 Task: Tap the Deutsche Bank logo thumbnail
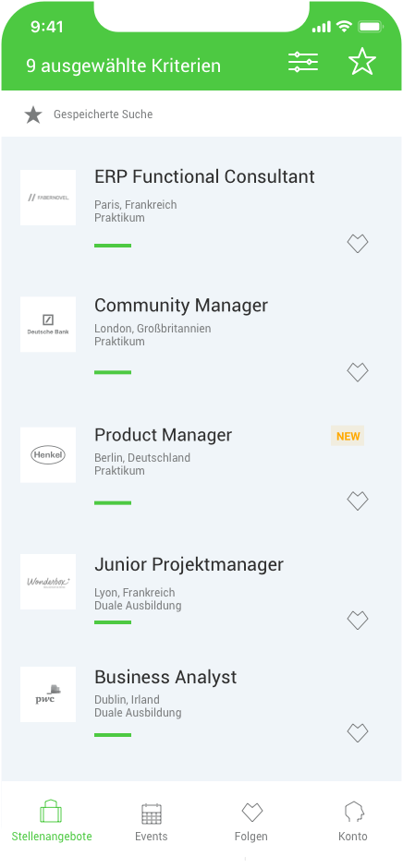(x=48, y=324)
